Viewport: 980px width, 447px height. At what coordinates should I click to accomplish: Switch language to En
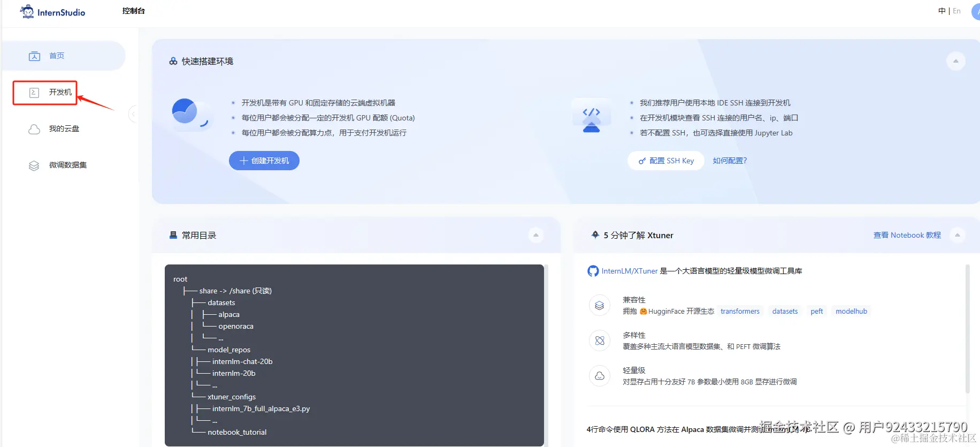pyautogui.click(x=956, y=11)
